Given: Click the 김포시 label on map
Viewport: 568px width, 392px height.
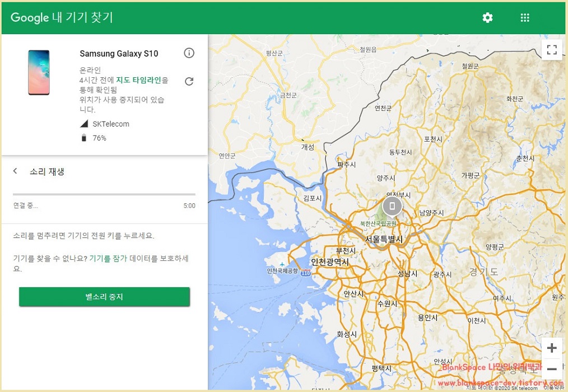Looking at the screenshot, I should pos(312,198).
